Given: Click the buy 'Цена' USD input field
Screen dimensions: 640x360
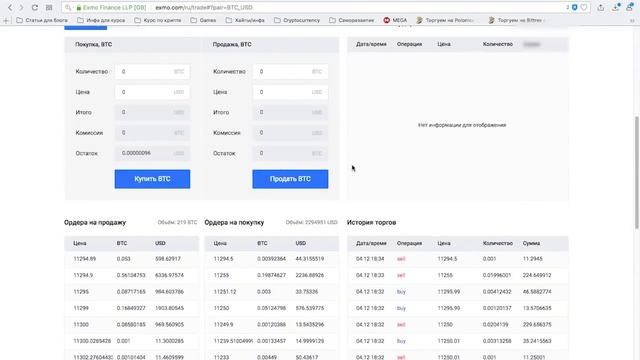Looking at the screenshot, I should [152, 92].
